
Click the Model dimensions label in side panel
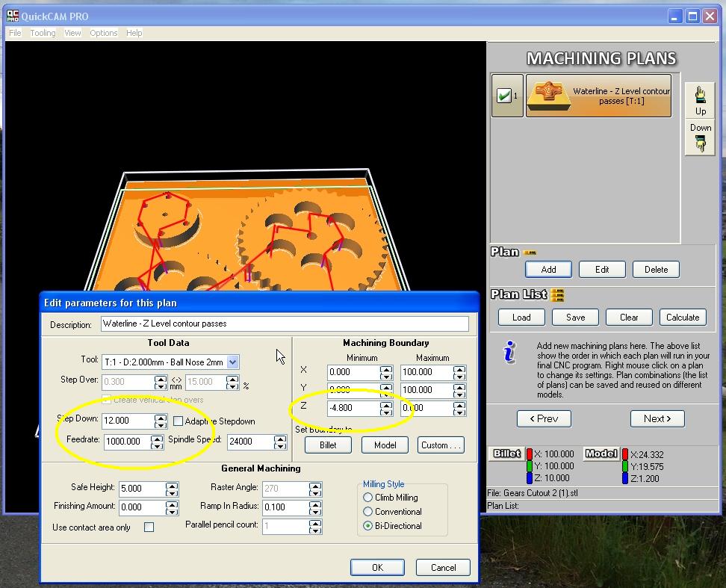click(601, 454)
